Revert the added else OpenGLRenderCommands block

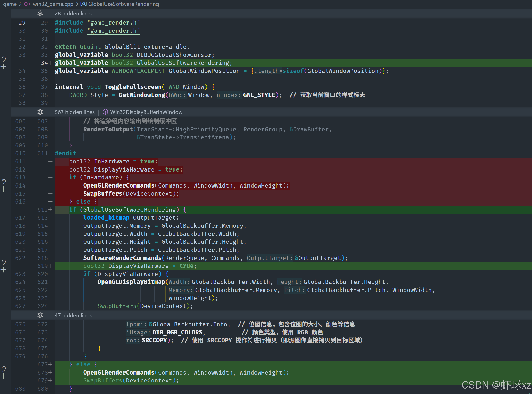[4, 369]
